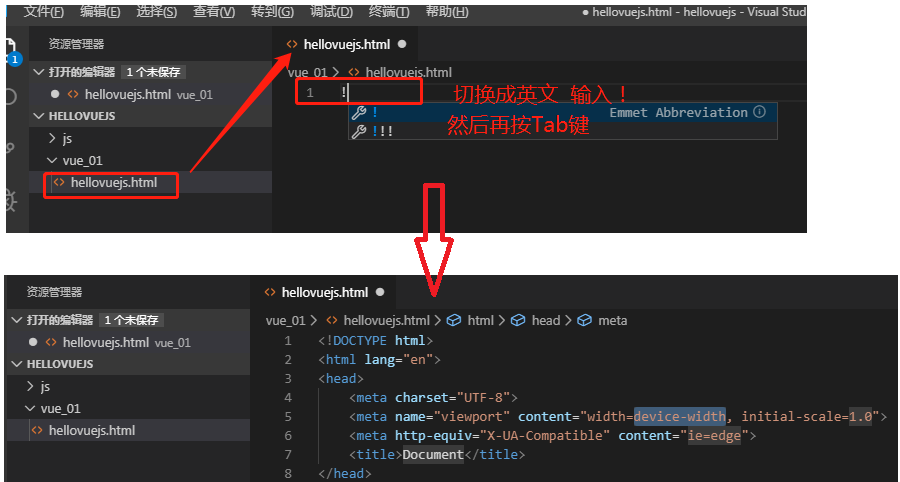Click wrench icon beside the !!! suggestion
Image resolution: width=900 pixels, height=482 pixels.
[359, 131]
